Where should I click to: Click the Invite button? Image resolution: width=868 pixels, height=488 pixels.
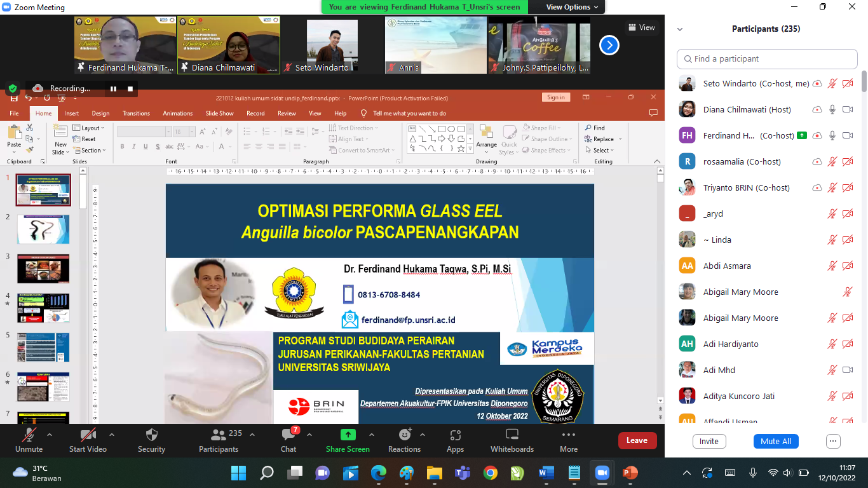pos(709,441)
